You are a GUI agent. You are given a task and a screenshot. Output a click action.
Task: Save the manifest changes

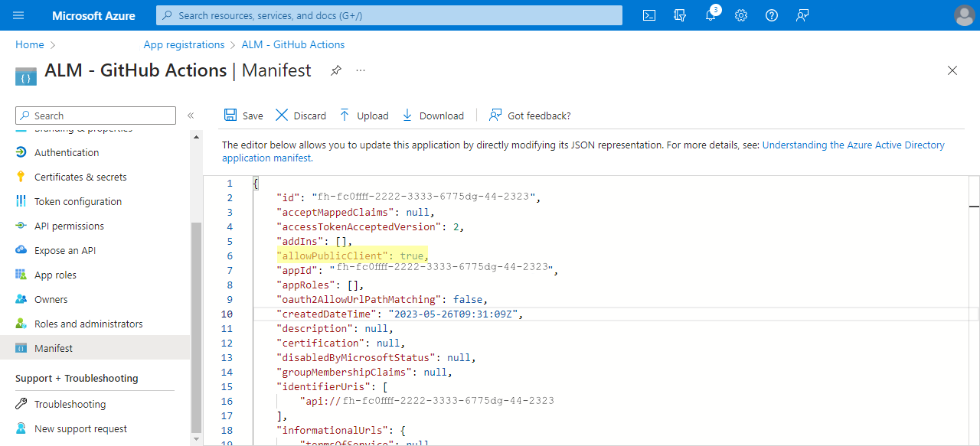click(x=243, y=115)
